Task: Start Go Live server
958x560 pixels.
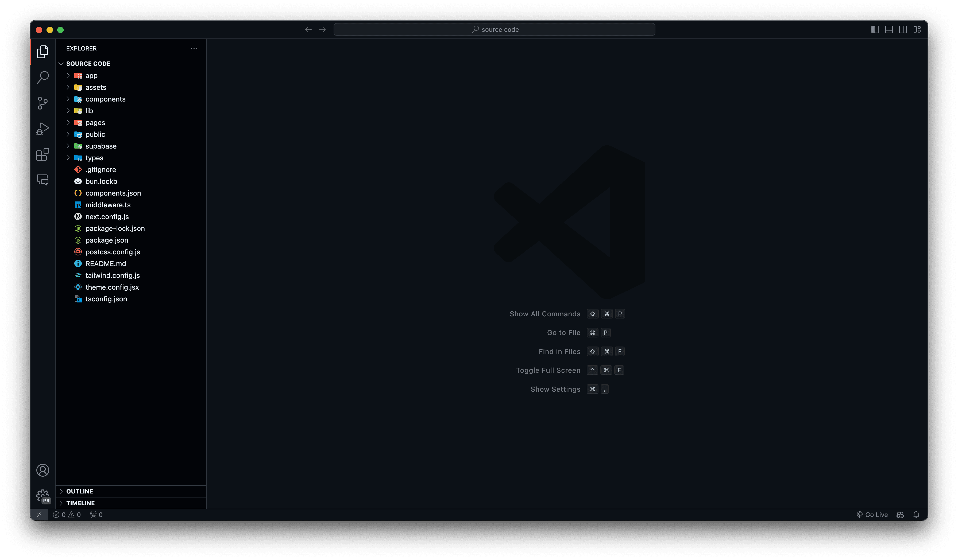Action: click(872, 514)
